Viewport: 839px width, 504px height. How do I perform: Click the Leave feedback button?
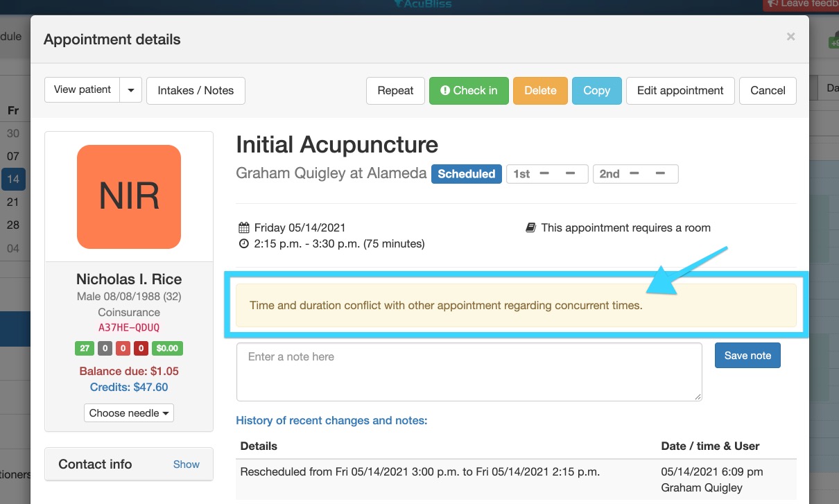click(801, 5)
